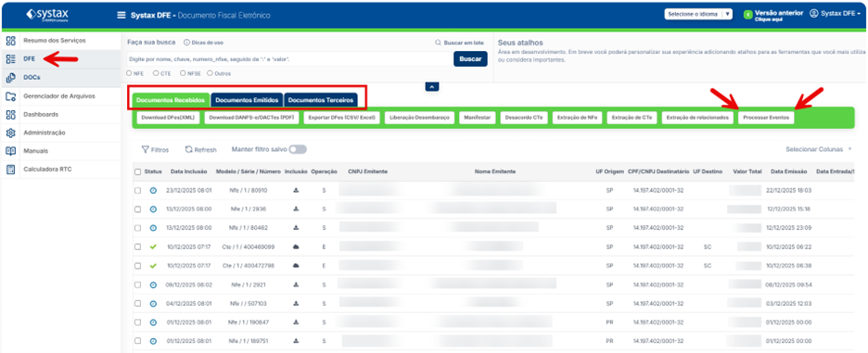Click the DFE list icon
This screenshot has height=353, width=868.
point(10,58)
